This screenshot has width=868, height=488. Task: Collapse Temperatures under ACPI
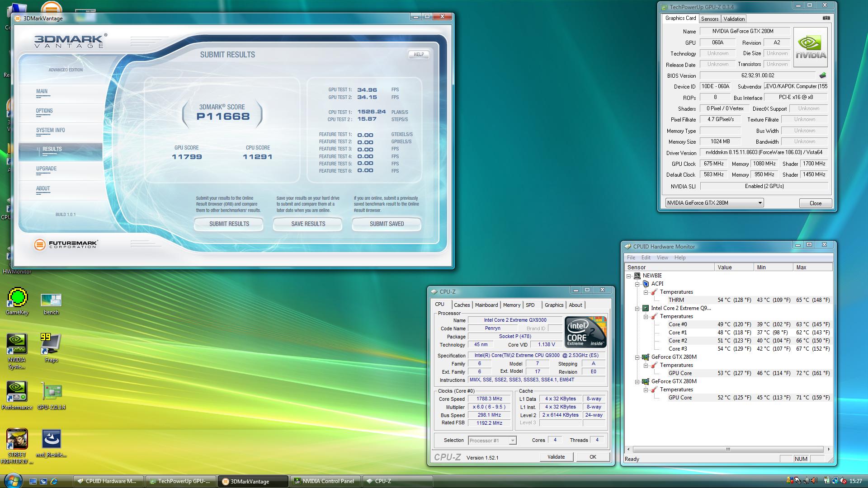[646, 292]
